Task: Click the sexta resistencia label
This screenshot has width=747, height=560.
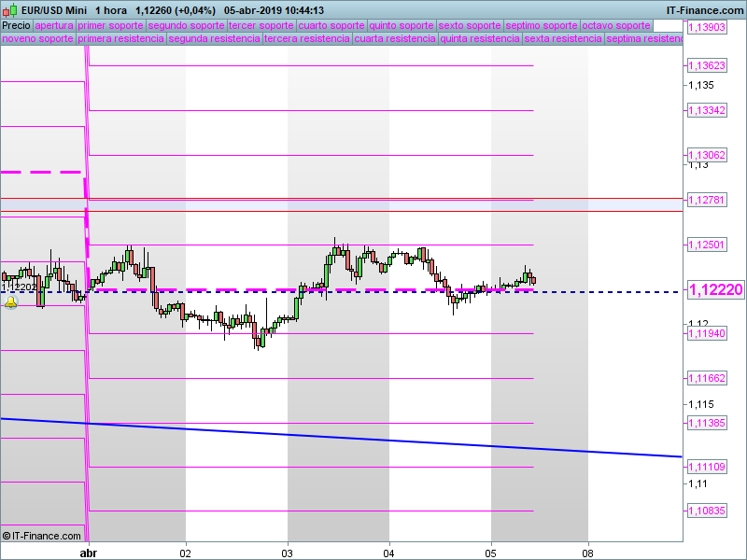Action: coord(562,39)
